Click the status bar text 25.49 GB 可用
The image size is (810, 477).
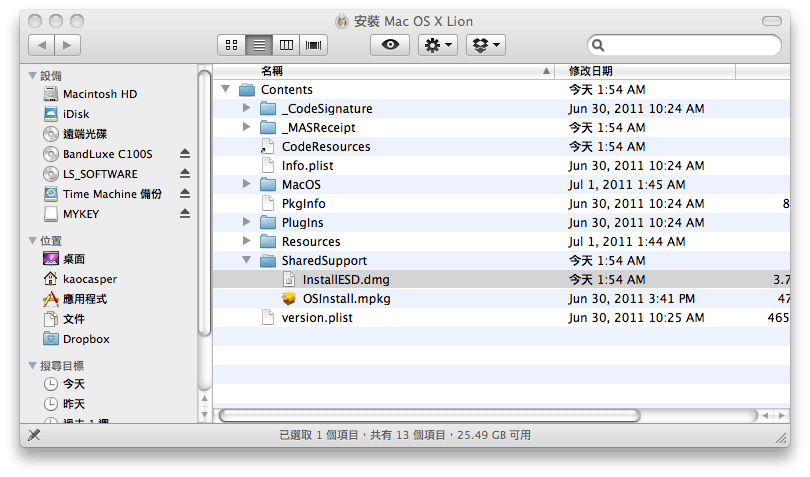pyautogui.click(x=494, y=435)
